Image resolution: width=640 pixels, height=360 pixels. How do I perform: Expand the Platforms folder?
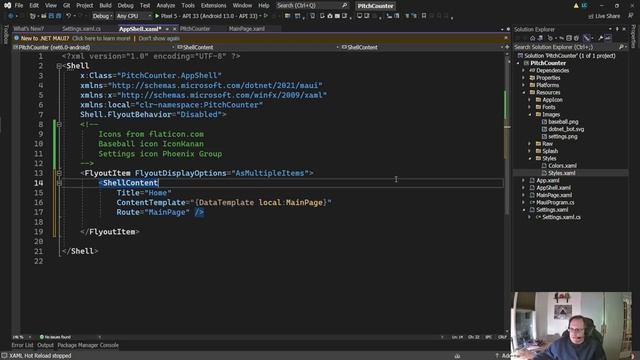524,85
